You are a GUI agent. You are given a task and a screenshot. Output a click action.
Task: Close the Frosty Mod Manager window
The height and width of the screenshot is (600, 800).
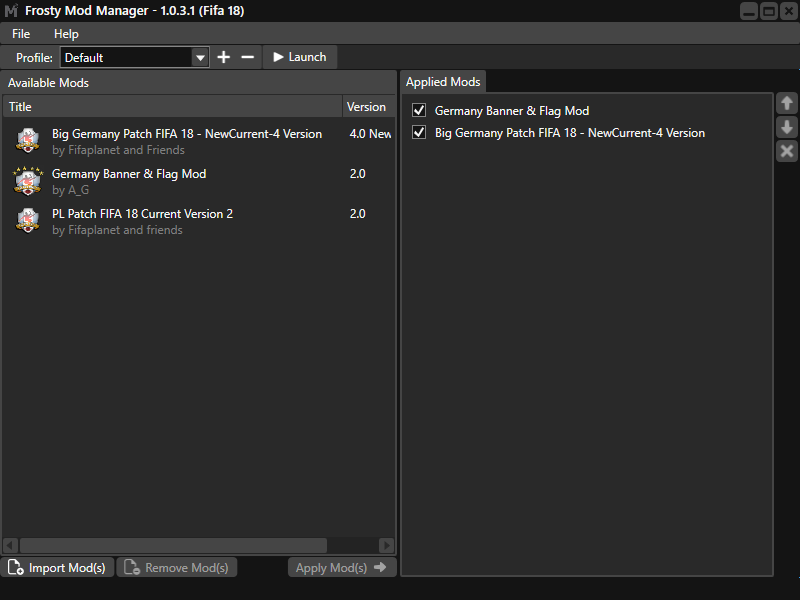[788, 11]
